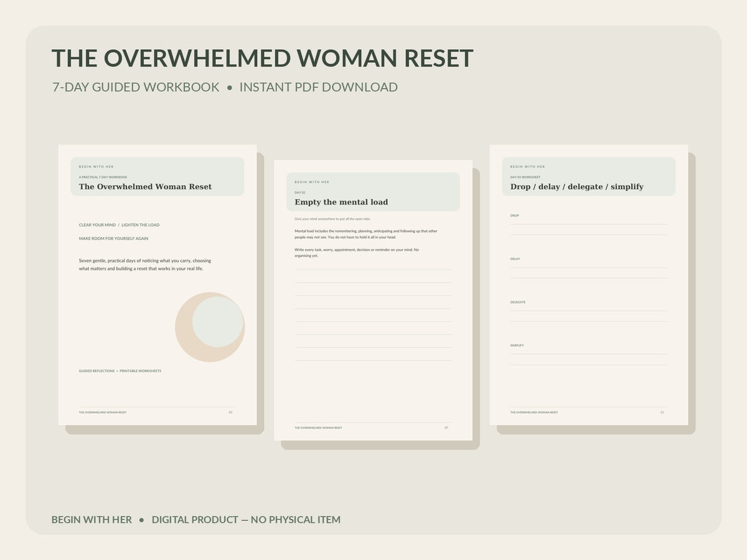Click the Empty the mental load heading
Viewport: 747px width, 560px height.
click(341, 202)
